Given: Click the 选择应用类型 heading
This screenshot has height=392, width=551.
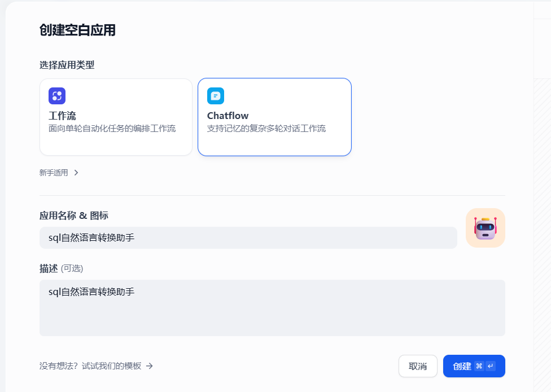Looking at the screenshot, I should pos(67,65).
